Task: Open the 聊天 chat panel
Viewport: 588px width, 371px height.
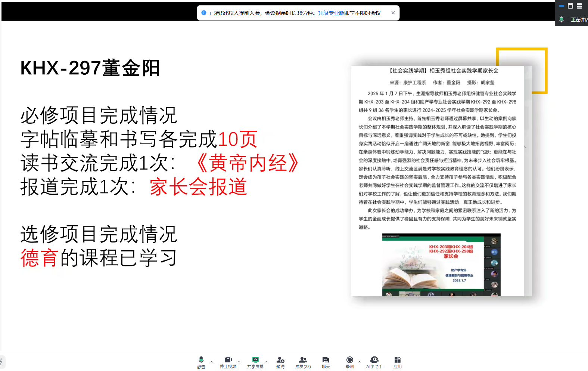Action: coord(326,362)
